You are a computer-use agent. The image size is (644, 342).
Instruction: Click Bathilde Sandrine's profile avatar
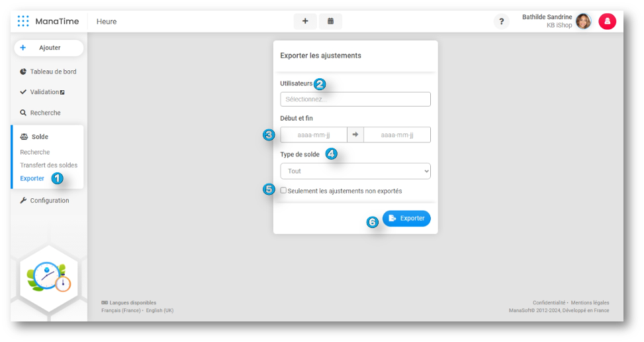(x=583, y=21)
